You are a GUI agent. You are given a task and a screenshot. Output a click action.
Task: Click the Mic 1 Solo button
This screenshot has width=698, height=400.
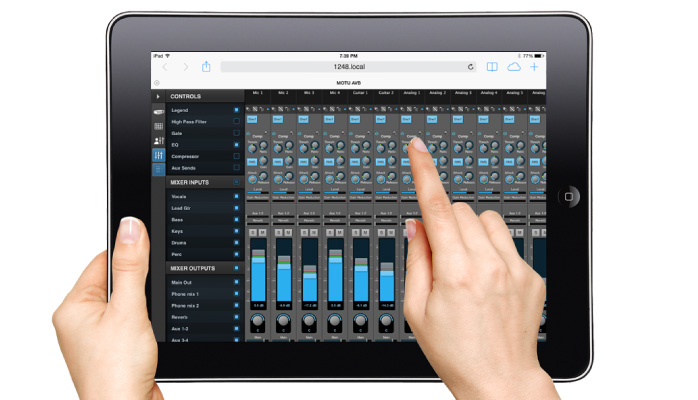tap(253, 231)
